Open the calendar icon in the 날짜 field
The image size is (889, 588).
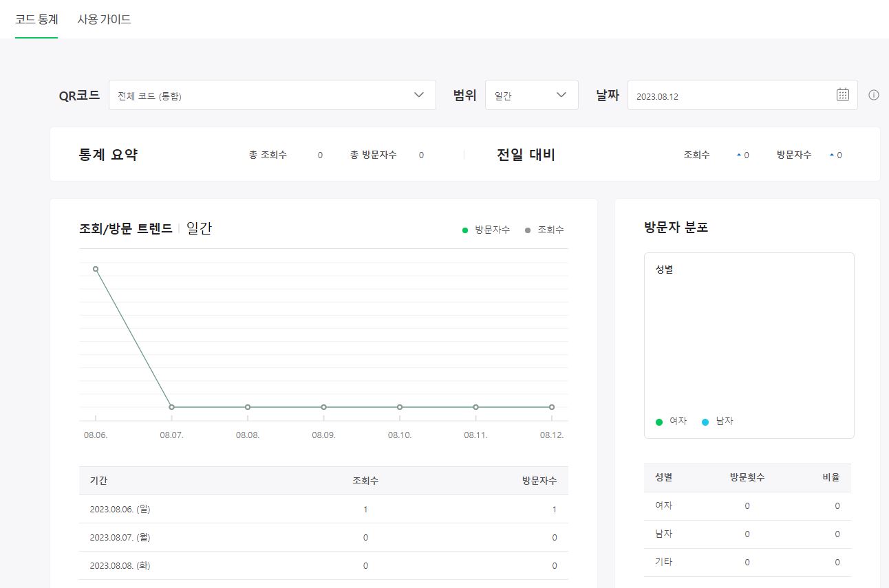coord(842,94)
